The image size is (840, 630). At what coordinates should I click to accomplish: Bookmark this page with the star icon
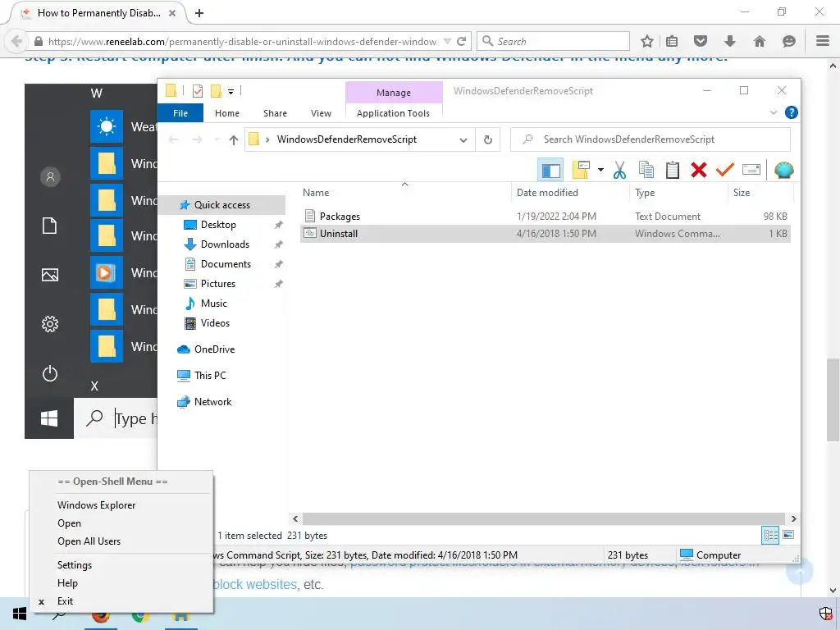647,41
